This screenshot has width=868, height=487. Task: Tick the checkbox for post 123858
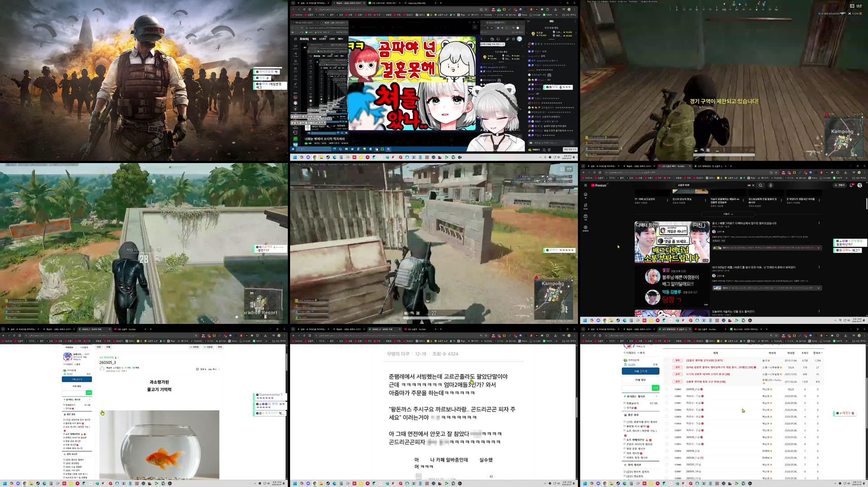pos(666,424)
